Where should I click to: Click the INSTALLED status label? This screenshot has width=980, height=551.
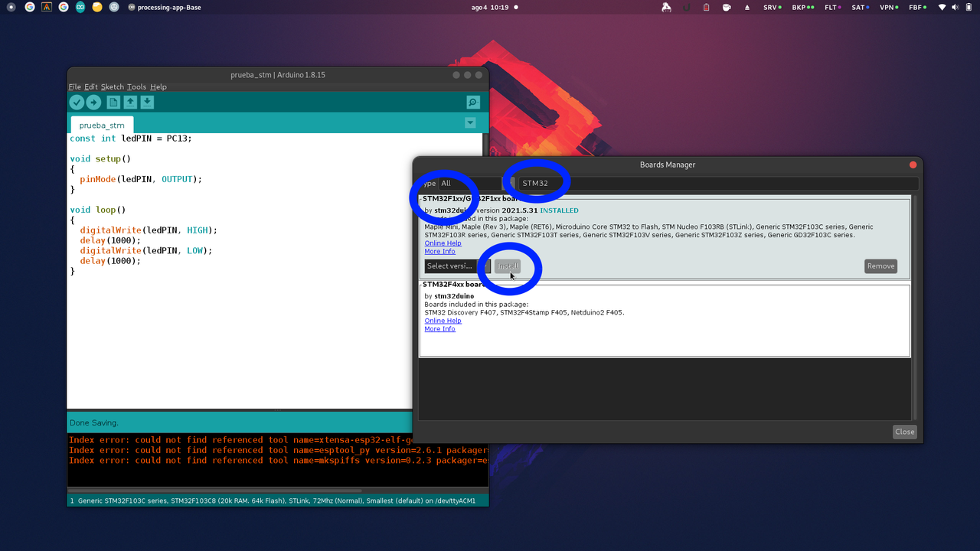click(x=559, y=210)
